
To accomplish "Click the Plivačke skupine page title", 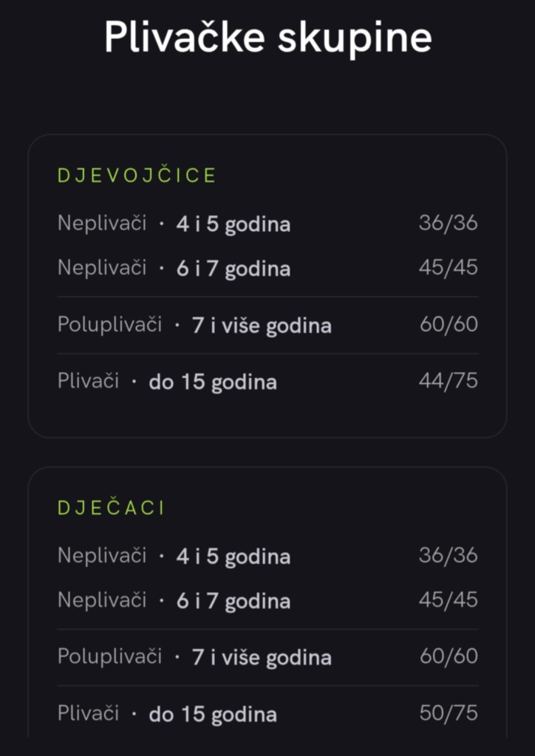I will pos(267,38).
